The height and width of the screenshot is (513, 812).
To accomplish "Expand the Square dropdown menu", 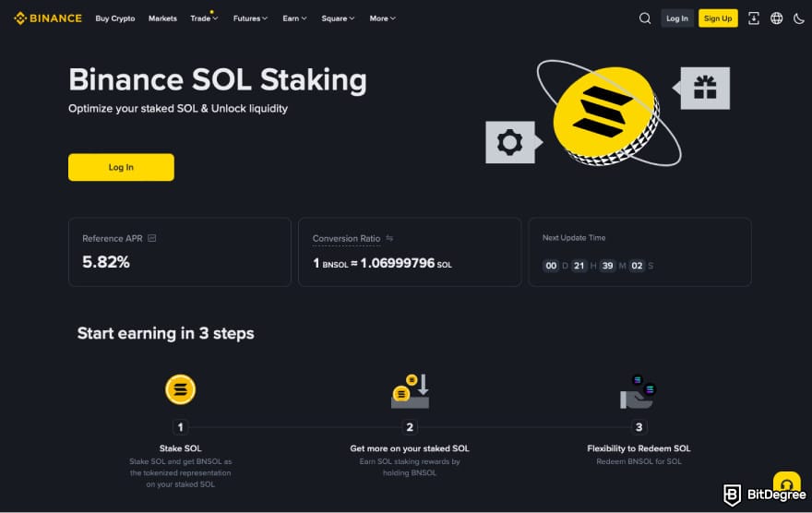I will [x=338, y=18].
